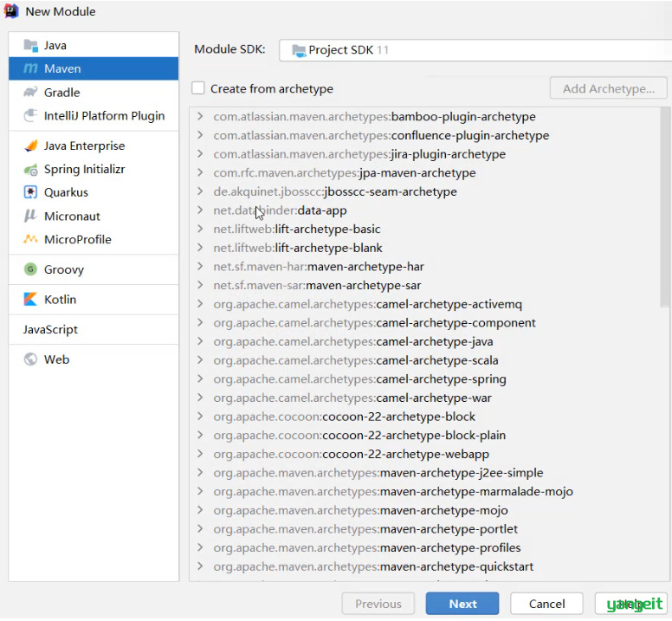Pick Kotlin module type
This screenshot has width=672, height=621.
94,299
